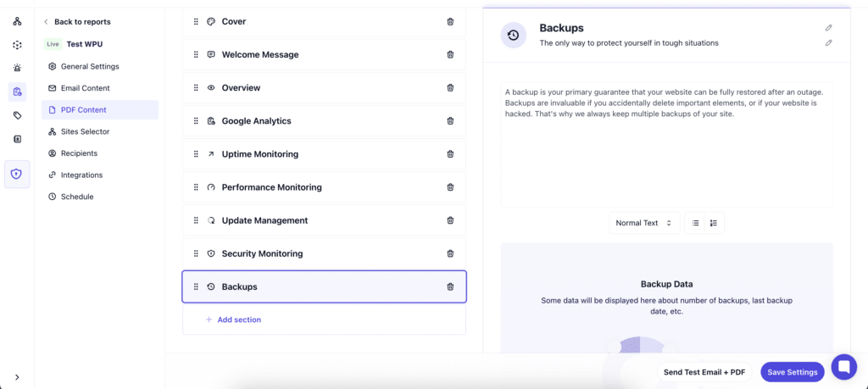
Task: Delete the Cover section with trash icon
Action: (x=450, y=22)
